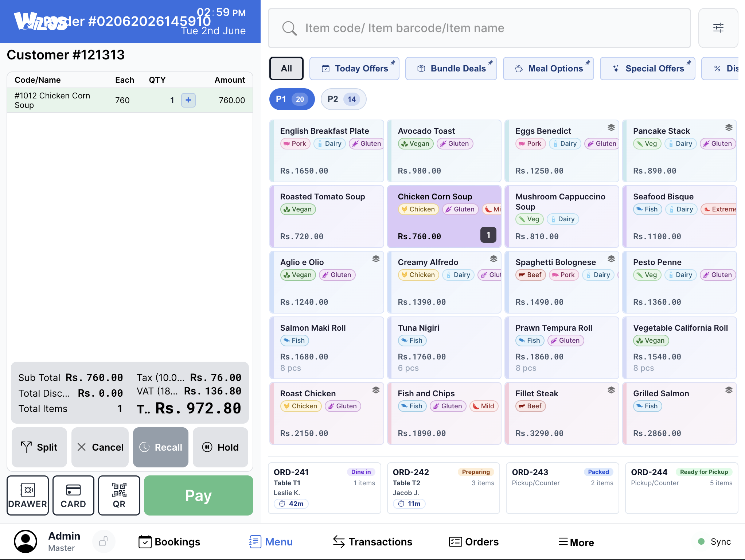The height and width of the screenshot is (560, 745).
Task: Click the green Pay button
Action: coord(199,495)
